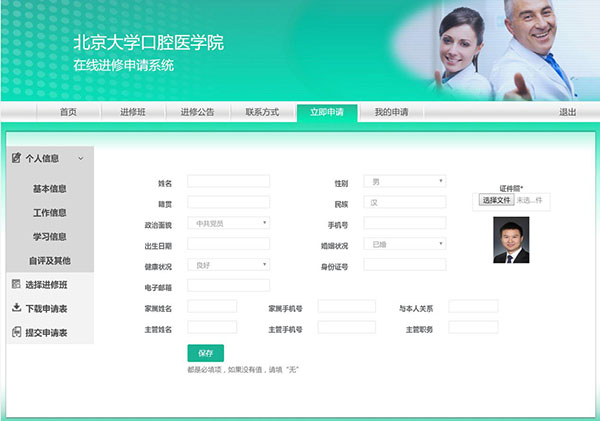
Task: Expand the 婚姻状况 dropdown
Action: (x=404, y=244)
